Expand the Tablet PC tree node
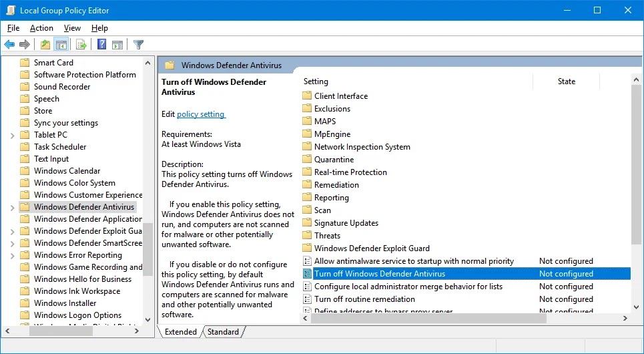Viewport: 644px width, 354px height. [x=12, y=136]
